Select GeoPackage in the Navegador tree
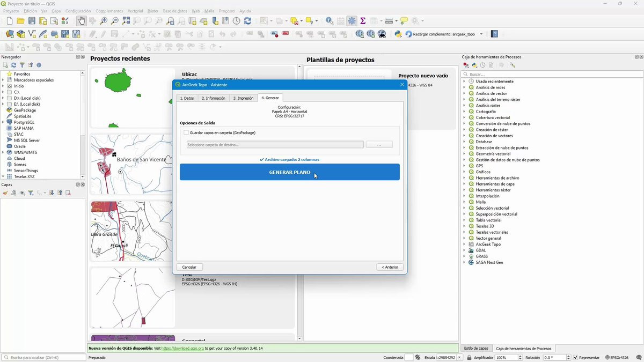Viewport: 644px width, 362px height. pos(25,110)
